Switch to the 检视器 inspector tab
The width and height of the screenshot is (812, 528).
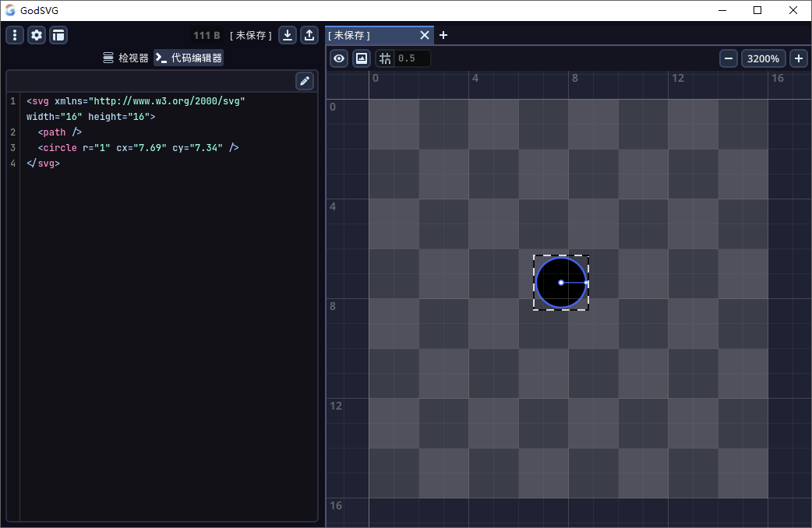125,58
